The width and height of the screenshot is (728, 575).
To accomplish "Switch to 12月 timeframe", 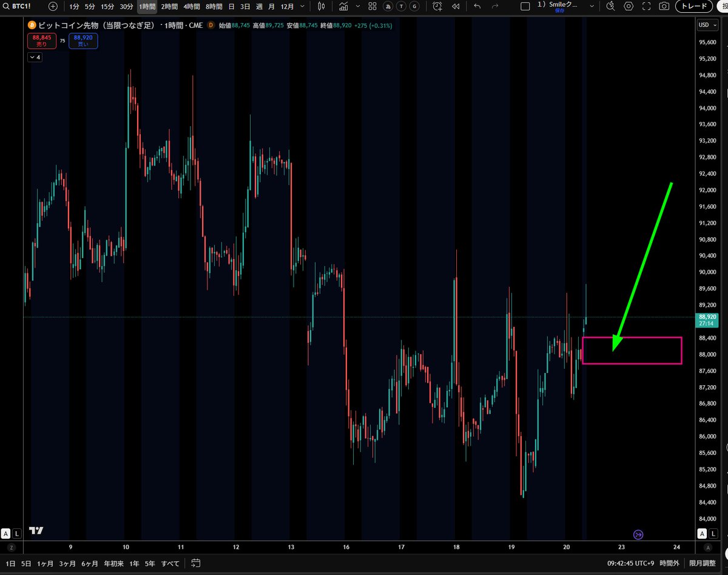I will point(287,6).
